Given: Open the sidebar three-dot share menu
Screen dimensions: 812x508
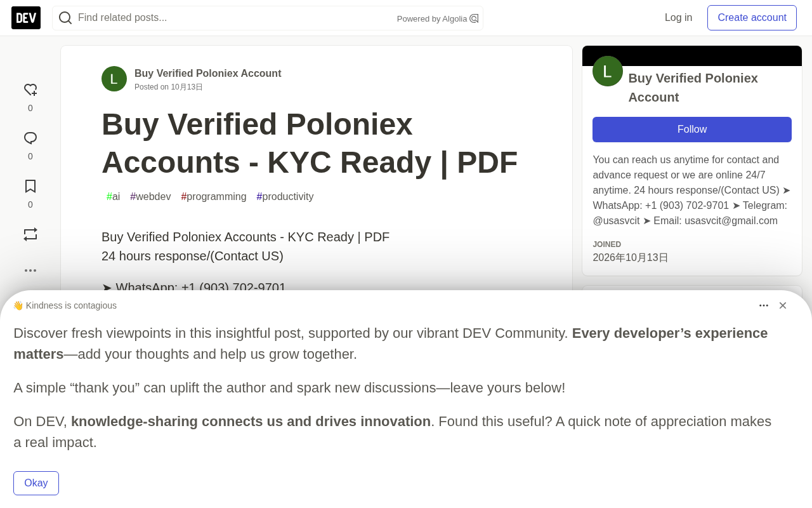Looking at the screenshot, I should (30, 271).
